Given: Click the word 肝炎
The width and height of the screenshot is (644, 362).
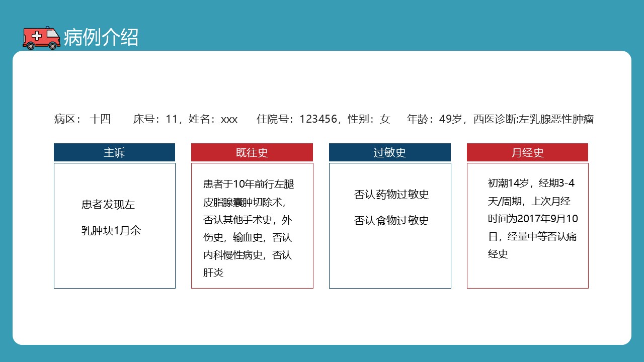Looking at the screenshot, I should (213, 273).
